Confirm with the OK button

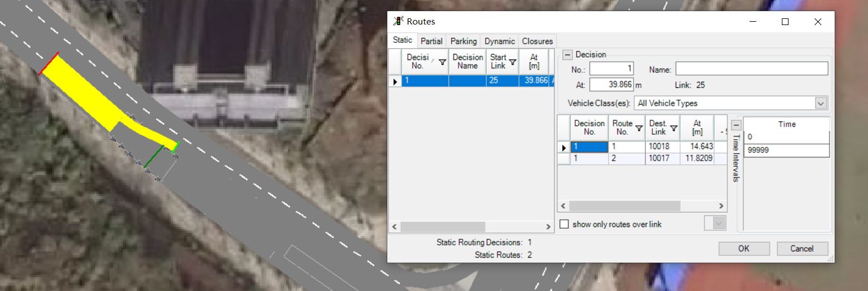pyautogui.click(x=744, y=249)
